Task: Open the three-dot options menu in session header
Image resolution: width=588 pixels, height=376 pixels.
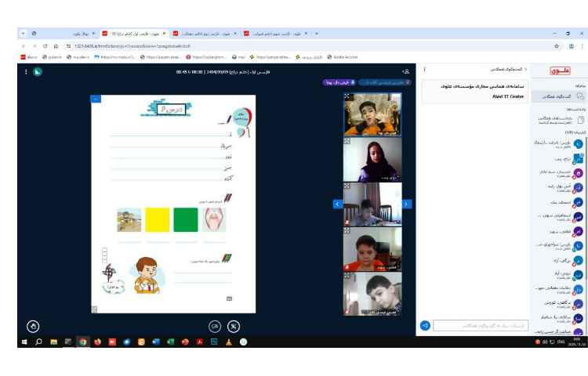Action: (26, 71)
